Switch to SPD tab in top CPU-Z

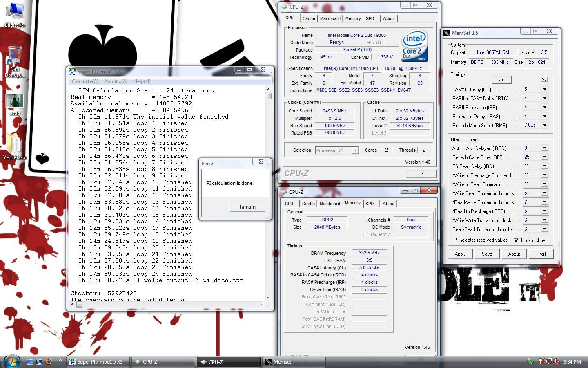(x=370, y=18)
